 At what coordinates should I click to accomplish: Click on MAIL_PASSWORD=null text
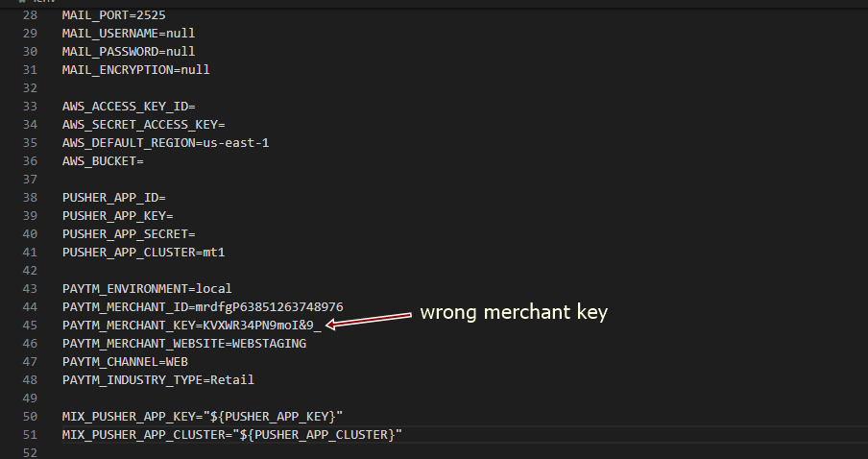coord(129,52)
